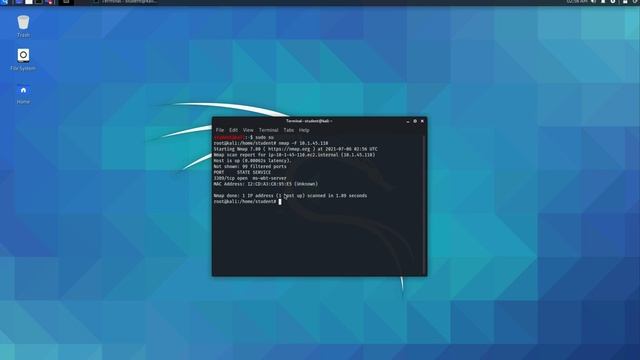This screenshot has width=640, height=360.
Task: Click the 'nmap -F 10.1.45.118' command line
Action: 271,143
